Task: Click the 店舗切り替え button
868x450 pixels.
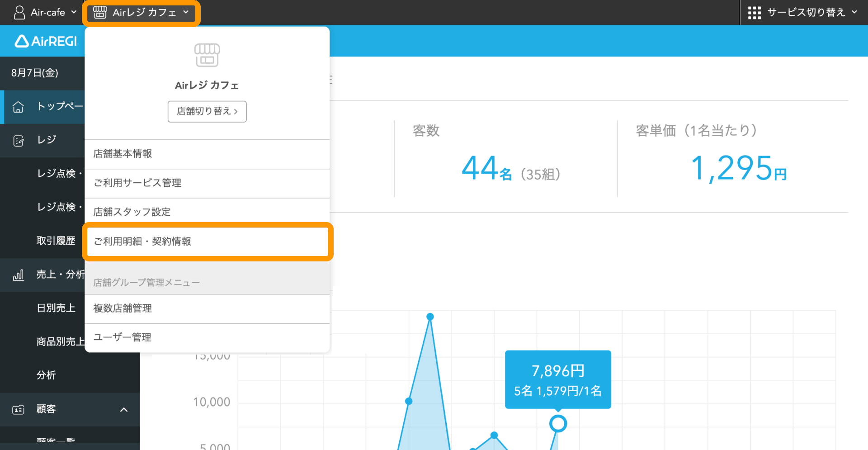Action: point(207,111)
